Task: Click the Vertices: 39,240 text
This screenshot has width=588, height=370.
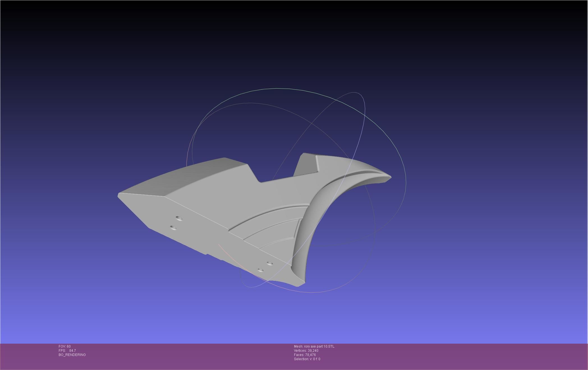Action: tap(306, 351)
